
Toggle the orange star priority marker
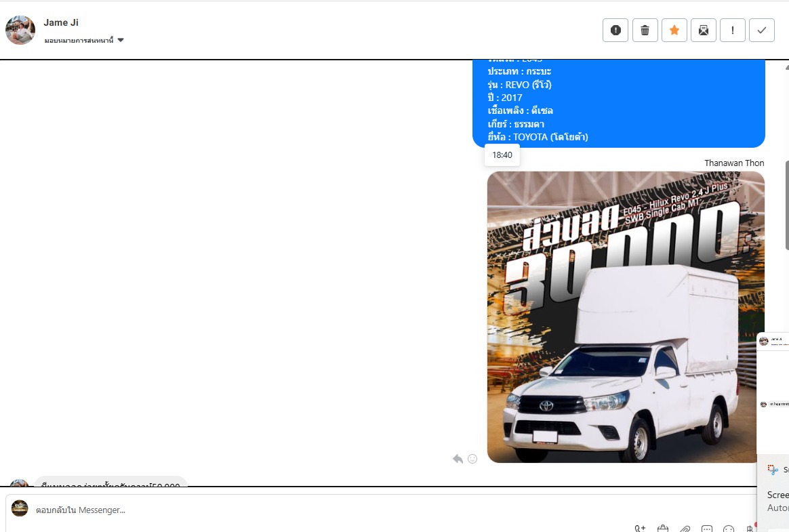click(x=674, y=30)
